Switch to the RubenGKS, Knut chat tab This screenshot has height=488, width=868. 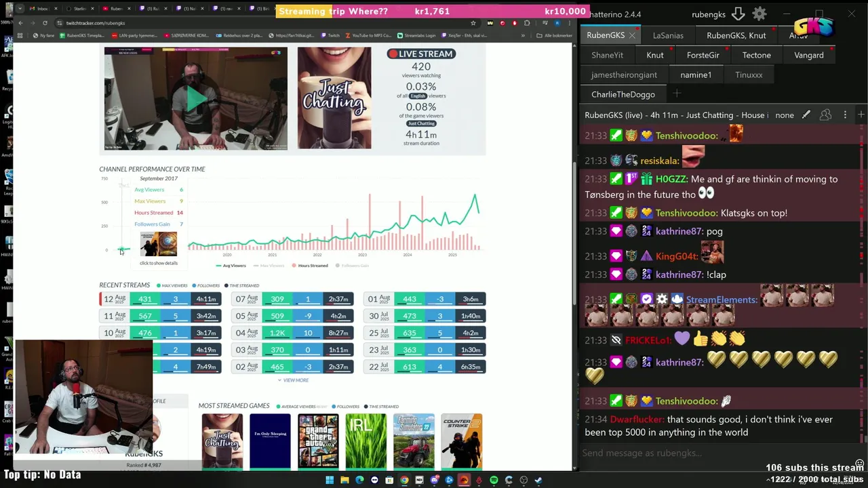pyautogui.click(x=736, y=35)
